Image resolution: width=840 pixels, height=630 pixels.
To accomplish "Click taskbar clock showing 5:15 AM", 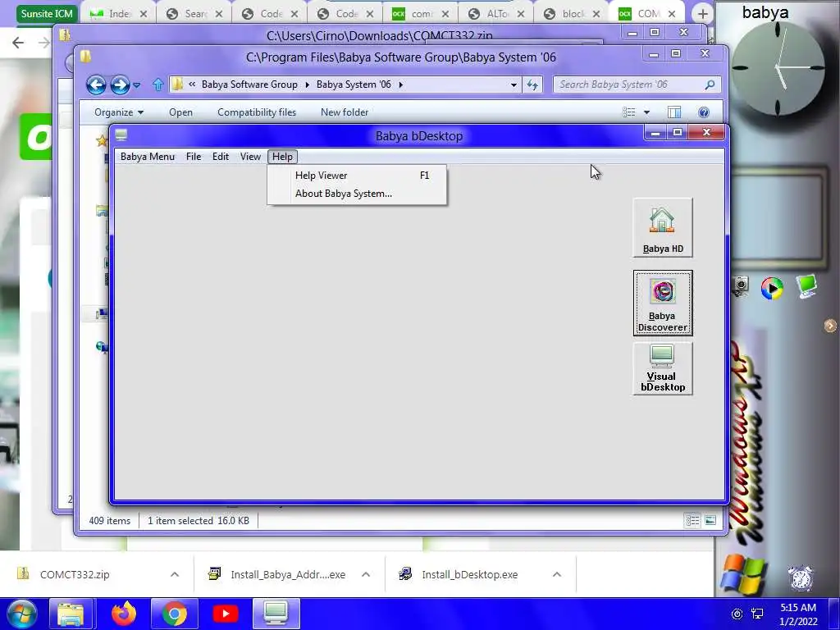I will pyautogui.click(x=798, y=614).
